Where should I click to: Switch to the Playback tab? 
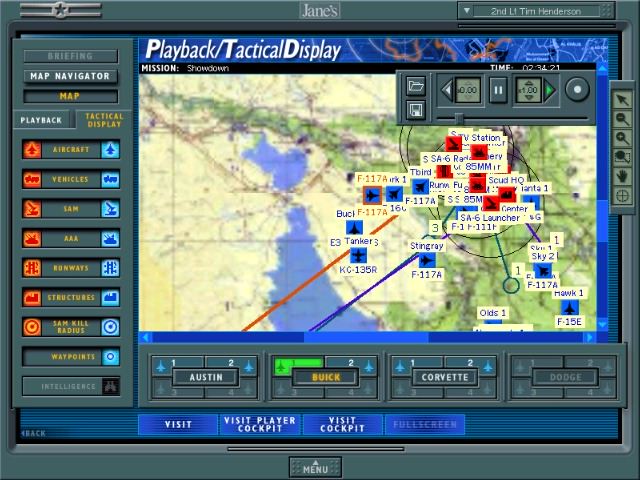42,120
